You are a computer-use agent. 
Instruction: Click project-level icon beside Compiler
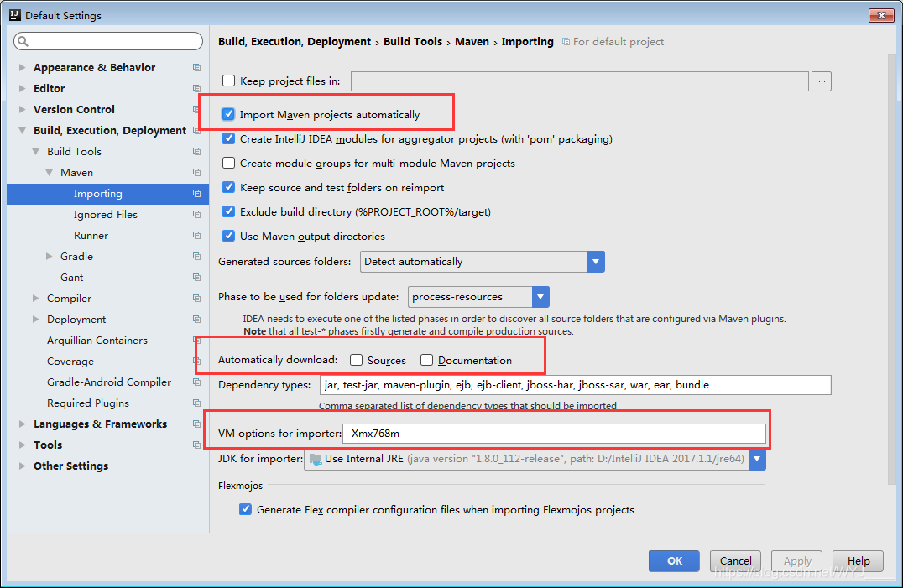(x=196, y=299)
